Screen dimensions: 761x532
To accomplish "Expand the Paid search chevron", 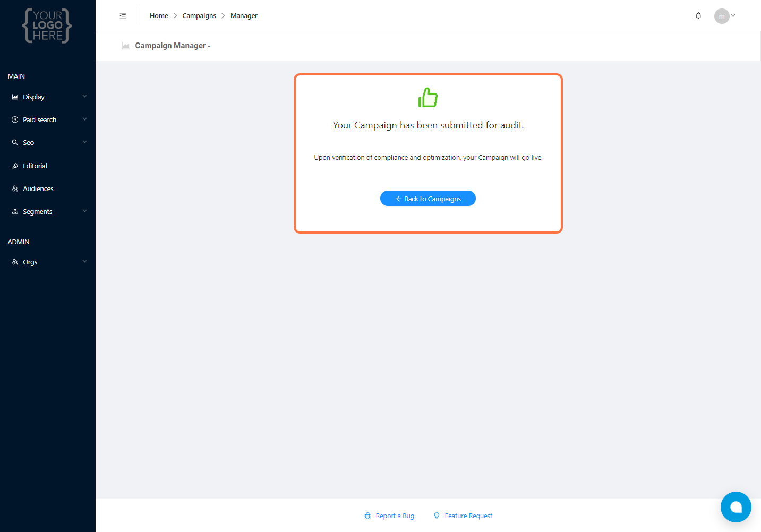I will pyautogui.click(x=84, y=119).
